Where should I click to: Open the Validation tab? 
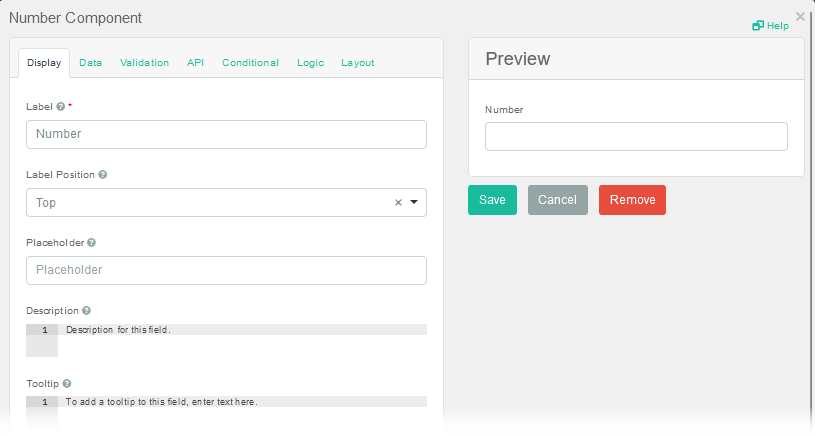[144, 63]
